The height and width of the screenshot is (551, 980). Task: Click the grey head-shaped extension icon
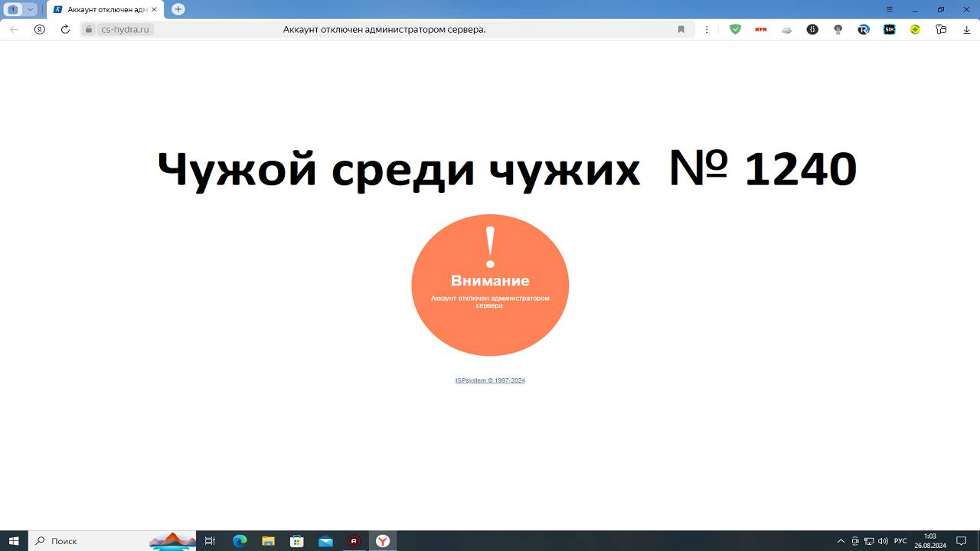[x=838, y=29]
